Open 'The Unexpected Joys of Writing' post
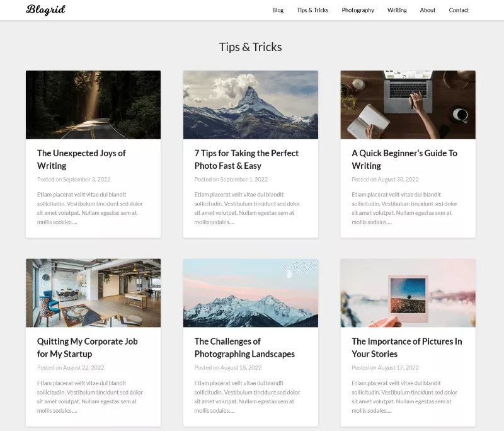This screenshot has height=431, width=504. tap(81, 159)
